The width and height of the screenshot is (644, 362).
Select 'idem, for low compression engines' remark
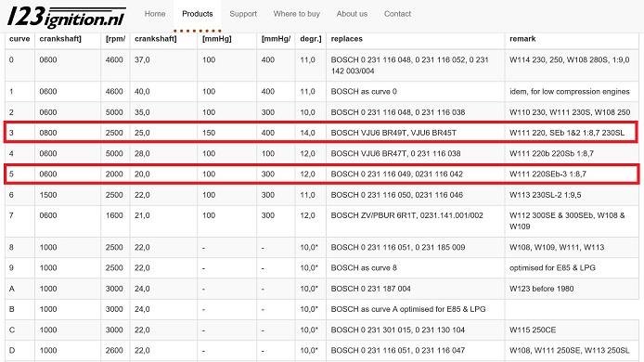pos(569,91)
